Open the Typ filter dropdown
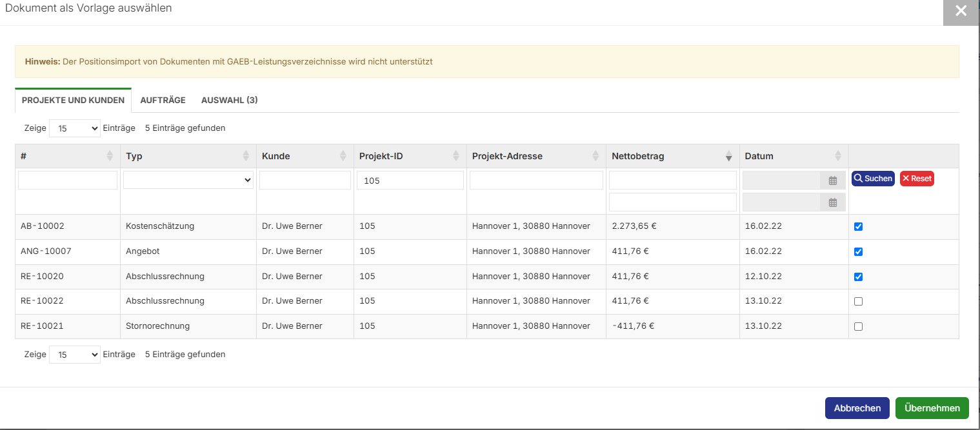Image resolution: width=980 pixels, height=430 pixels. (188, 181)
